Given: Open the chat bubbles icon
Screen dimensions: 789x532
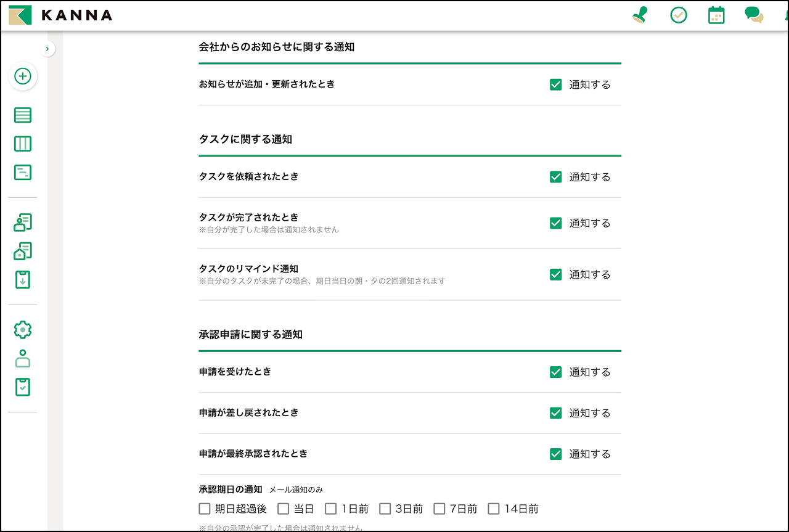Looking at the screenshot, I should [x=753, y=15].
